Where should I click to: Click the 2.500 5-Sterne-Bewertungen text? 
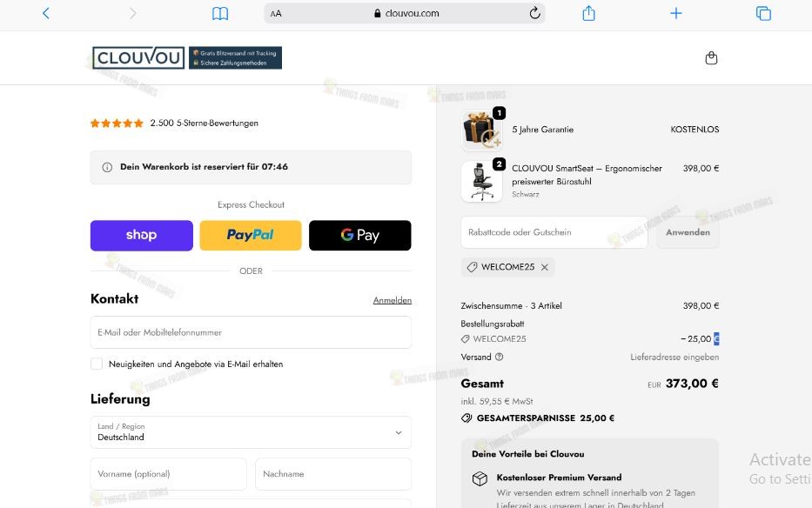pyautogui.click(x=204, y=124)
